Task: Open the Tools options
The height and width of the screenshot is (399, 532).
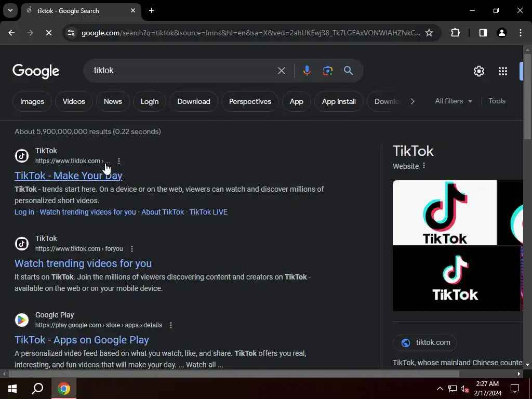Action: (x=497, y=101)
